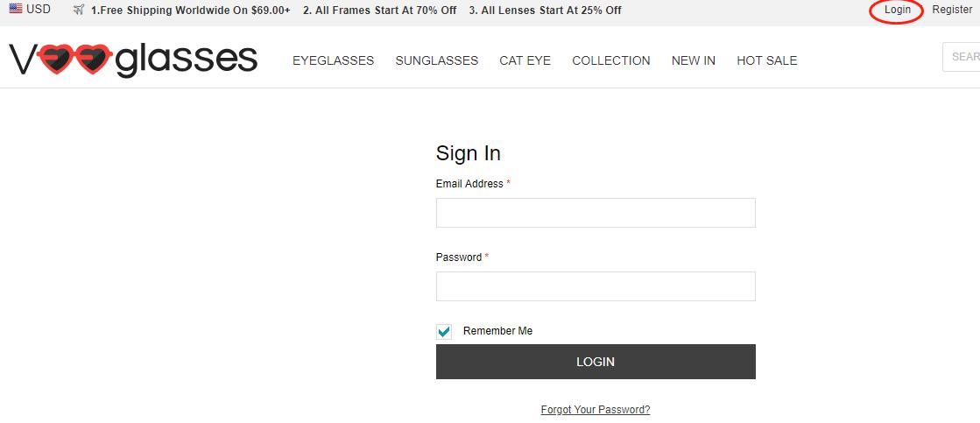980x423 pixels.
Task: Click the Vooglasses heart-glasses logo
Action: pyautogui.click(x=133, y=60)
